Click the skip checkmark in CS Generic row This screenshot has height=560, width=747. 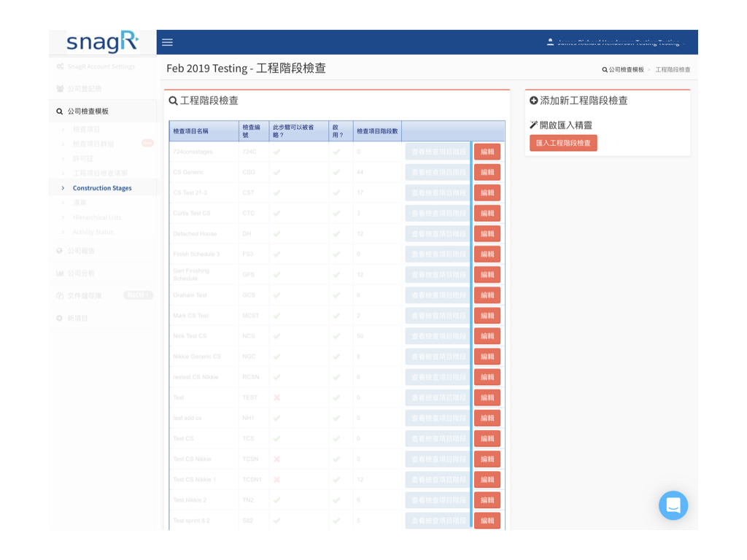[276, 172]
